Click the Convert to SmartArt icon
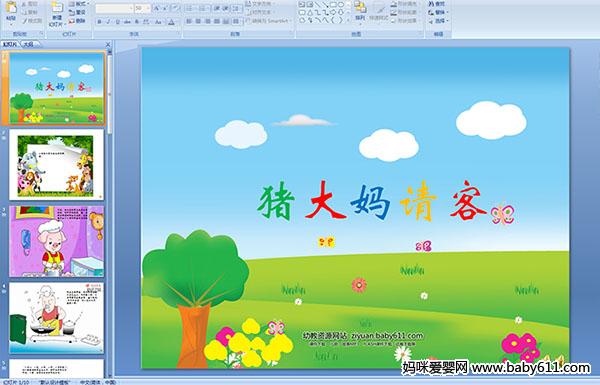 tap(269, 21)
